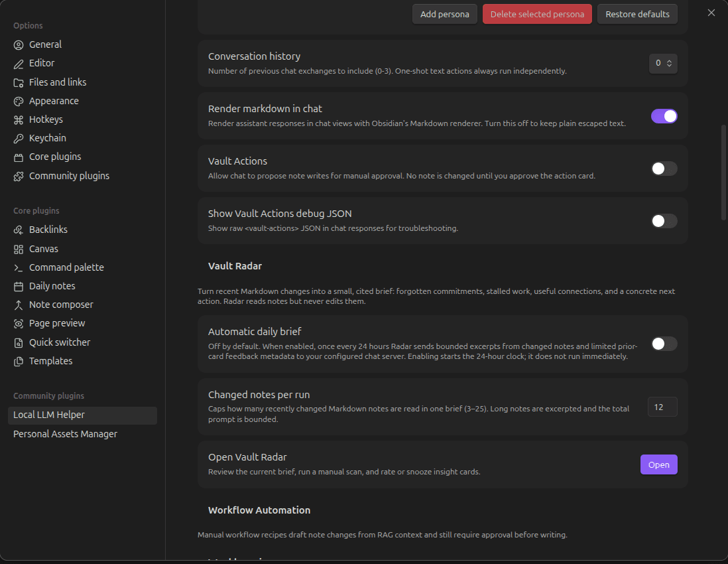Image resolution: width=728 pixels, height=564 pixels.
Task: Select Daily notes plugin options
Action: point(83,286)
